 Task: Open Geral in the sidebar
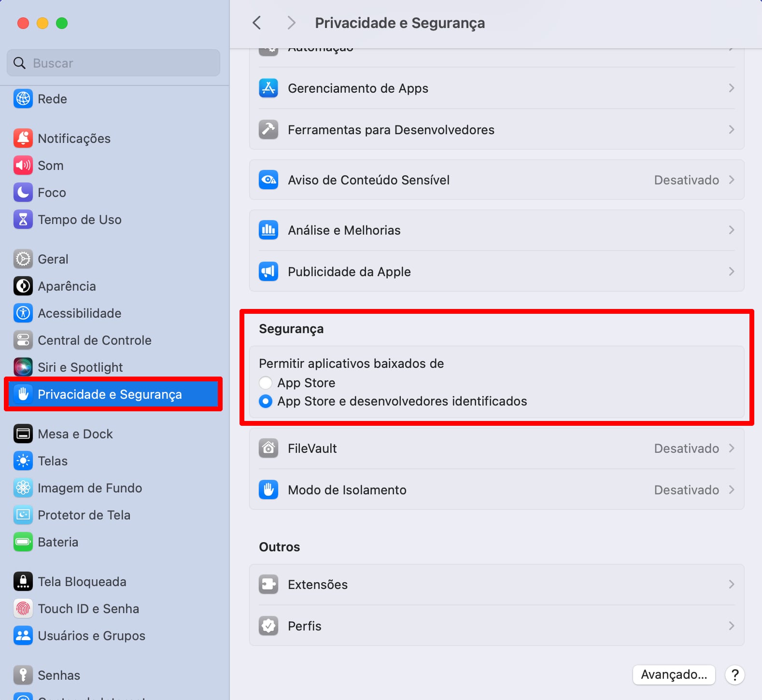(x=53, y=259)
